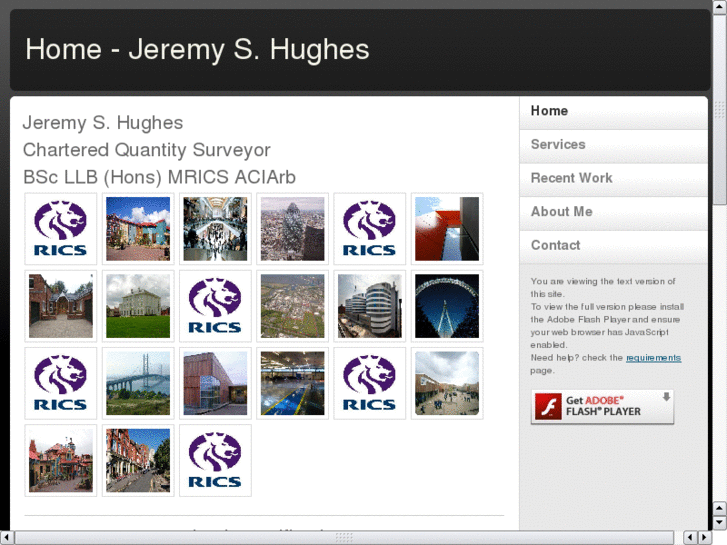The image size is (727, 545).
Task: Click the 'Chartered Quantity Surveyor' heading
Action: (x=147, y=150)
